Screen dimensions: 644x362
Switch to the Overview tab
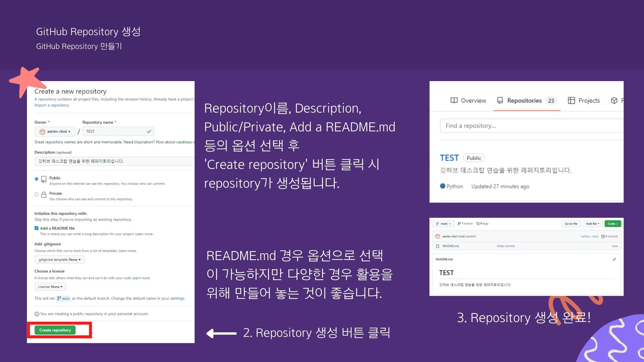point(468,101)
